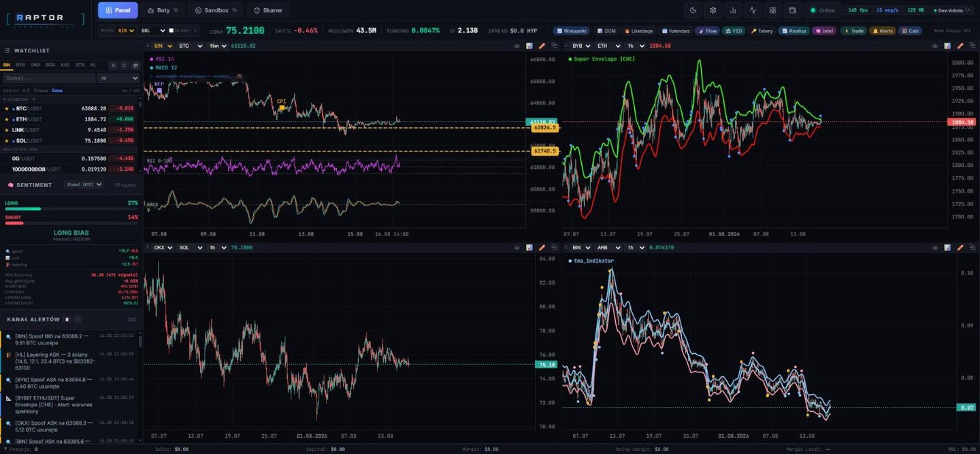Open Wskaźniki panel button
980x454 pixels.
pyautogui.click(x=572, y=31)
